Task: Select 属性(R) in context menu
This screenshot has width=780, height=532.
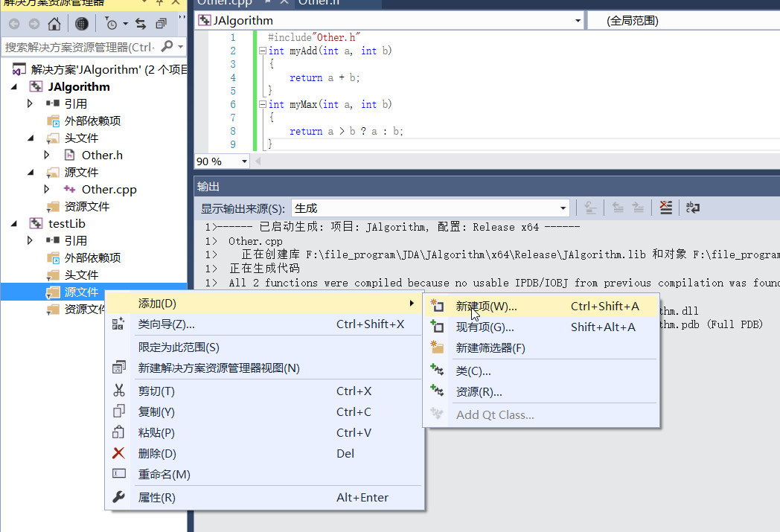Action: [265, 497]
